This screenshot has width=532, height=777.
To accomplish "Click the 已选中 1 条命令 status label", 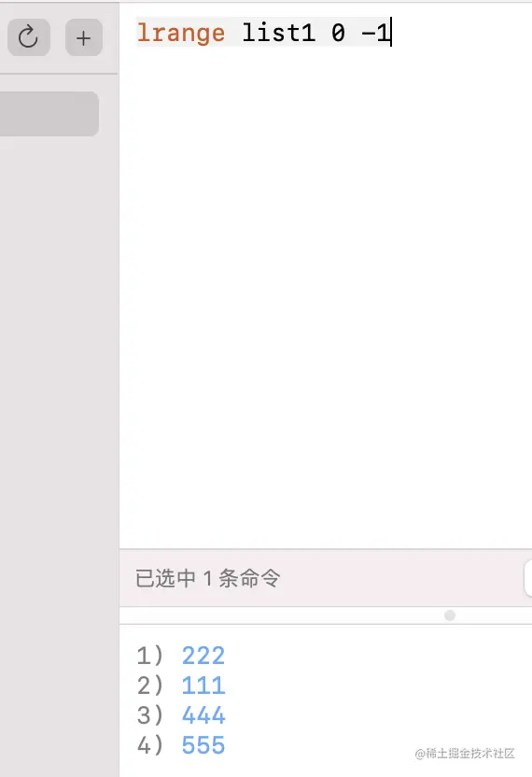I will [x=208, y=578].
